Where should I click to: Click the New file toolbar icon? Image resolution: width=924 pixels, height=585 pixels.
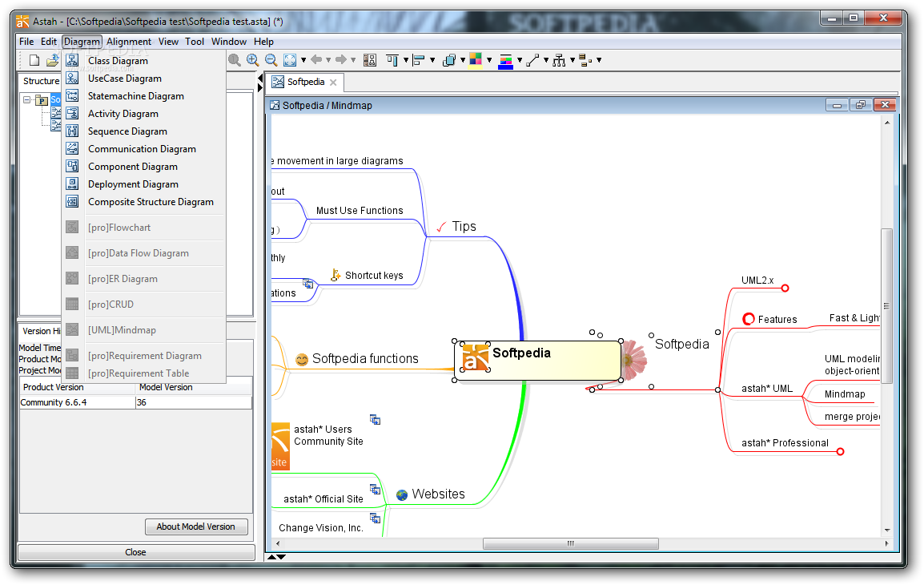coord(34,60)
